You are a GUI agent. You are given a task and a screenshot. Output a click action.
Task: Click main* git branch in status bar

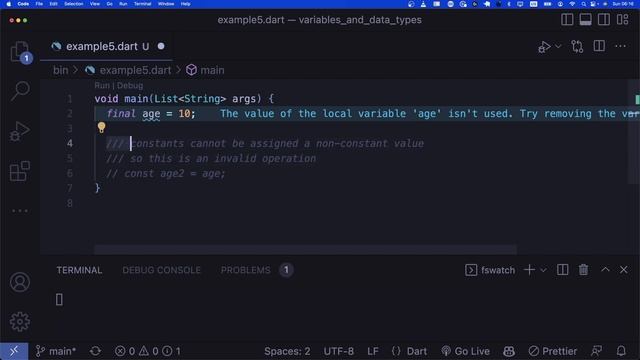pyautogui.click(x=56, y=351)
